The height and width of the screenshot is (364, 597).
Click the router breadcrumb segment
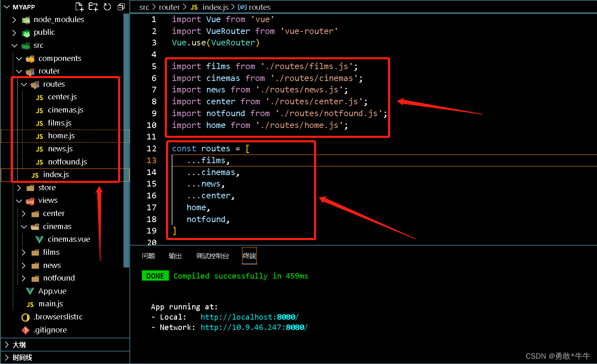point(169,7)
